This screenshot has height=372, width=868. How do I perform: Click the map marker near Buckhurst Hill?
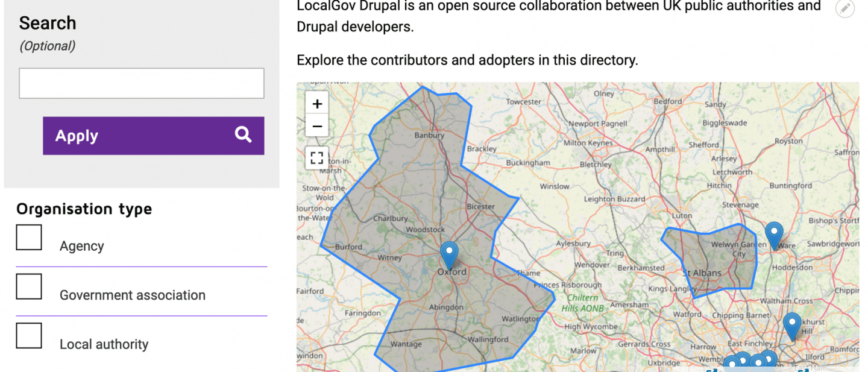pyautogui.click(x=792, y=327)
